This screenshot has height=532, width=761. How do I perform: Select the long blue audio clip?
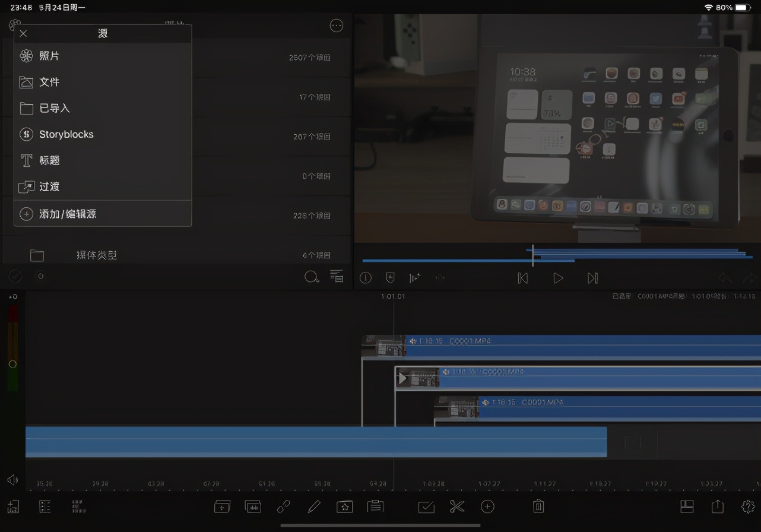pos(316,442)
